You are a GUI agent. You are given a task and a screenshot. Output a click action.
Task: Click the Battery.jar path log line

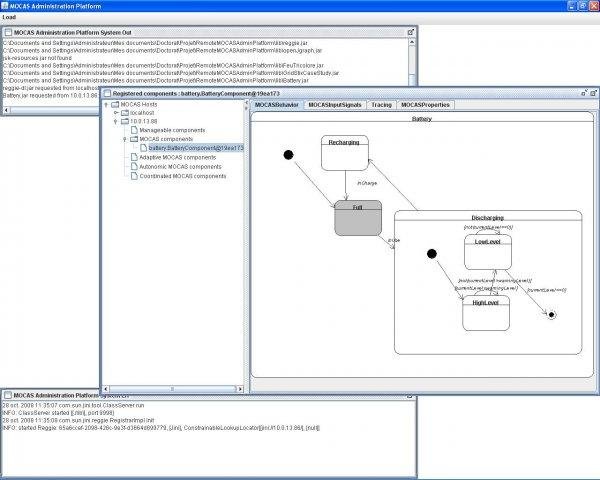tap(156, 80)
